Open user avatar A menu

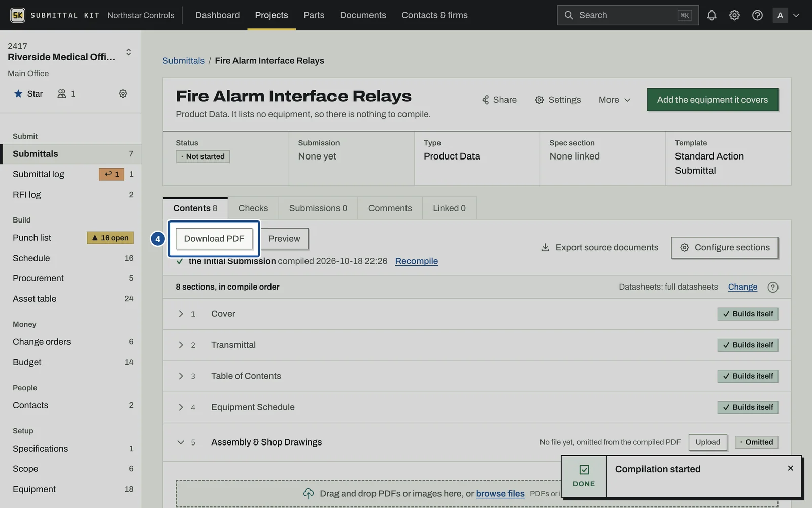click(786, 15)
